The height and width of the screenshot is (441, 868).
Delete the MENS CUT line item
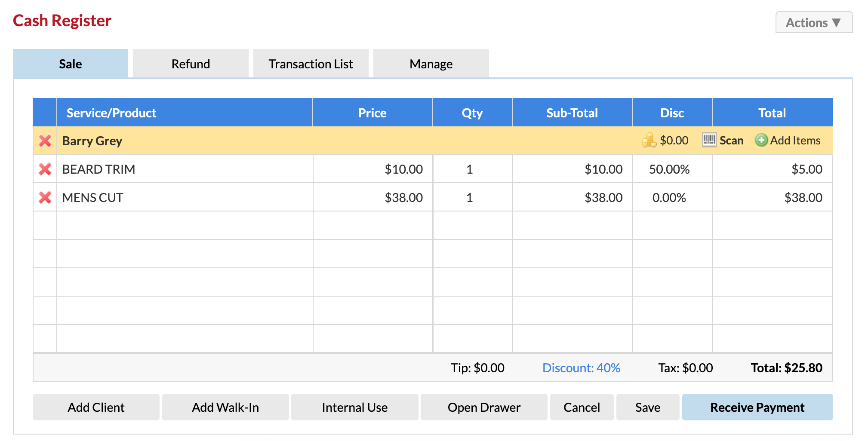pyautogui.click(x=45, y=197)
